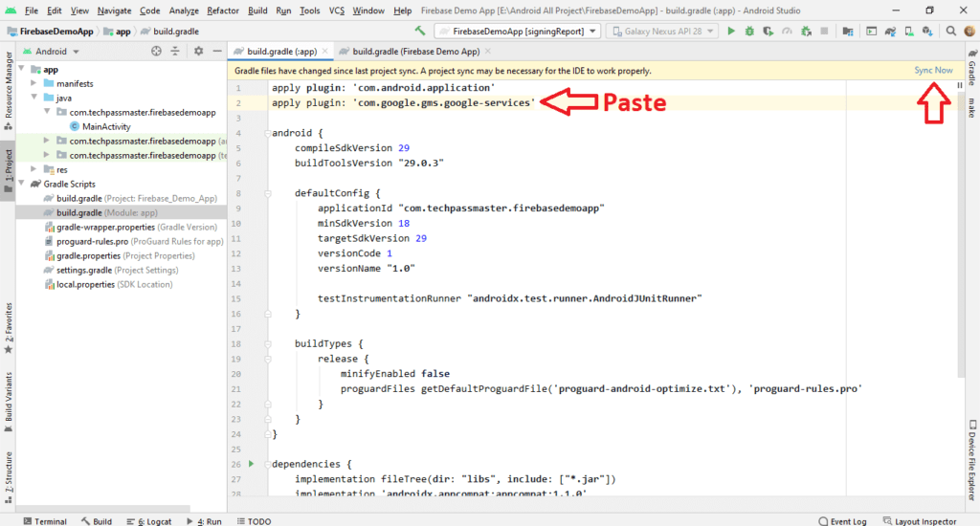Run the app with green play button

point(730,31)
